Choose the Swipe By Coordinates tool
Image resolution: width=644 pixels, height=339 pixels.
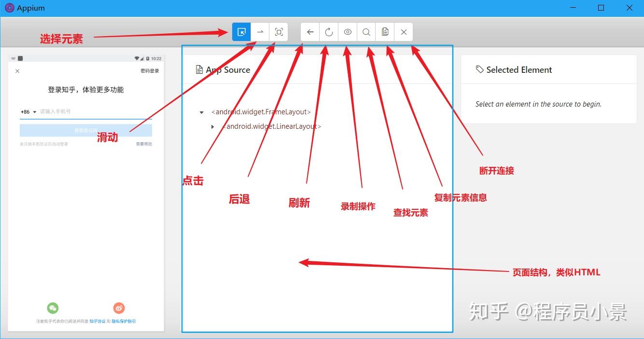pyautogui.click(x=260, y=32)
